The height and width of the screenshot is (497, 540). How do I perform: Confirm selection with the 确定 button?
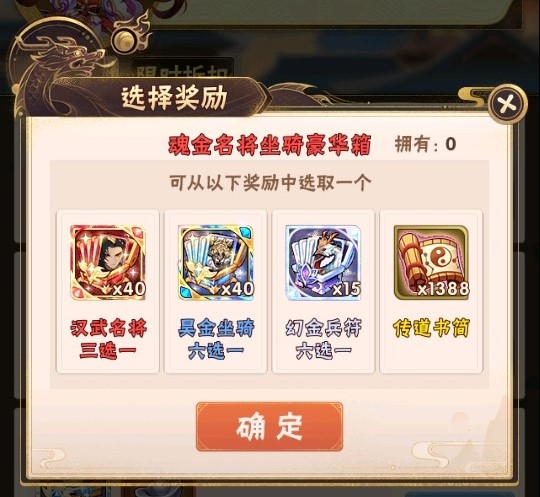(x=269, y=426)
